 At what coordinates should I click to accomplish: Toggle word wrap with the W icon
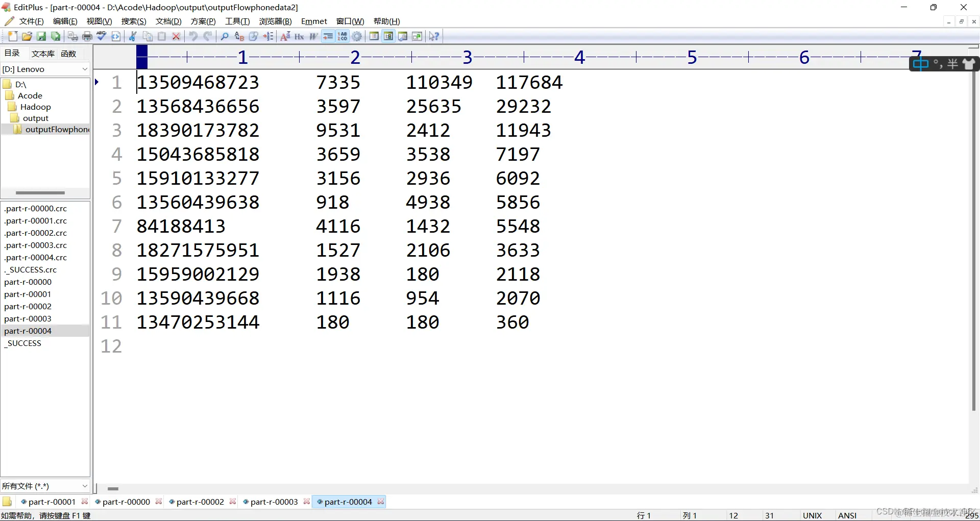tap(314, 36)
